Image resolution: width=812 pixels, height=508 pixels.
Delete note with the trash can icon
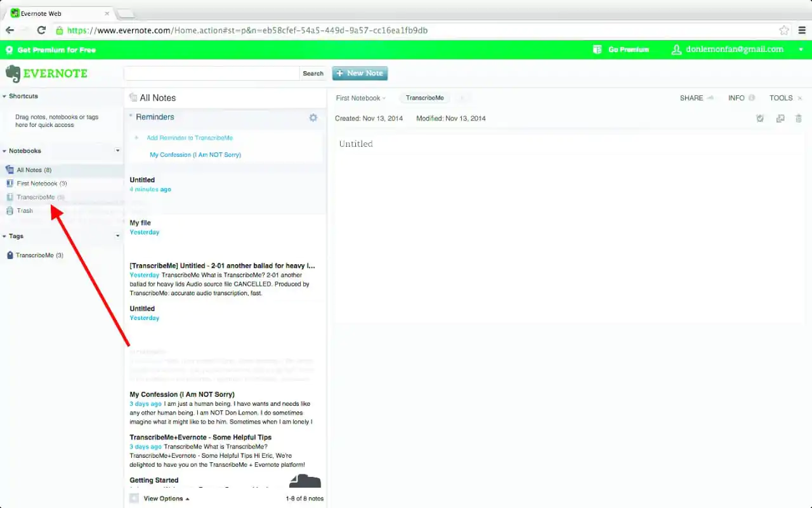[799, 118]
